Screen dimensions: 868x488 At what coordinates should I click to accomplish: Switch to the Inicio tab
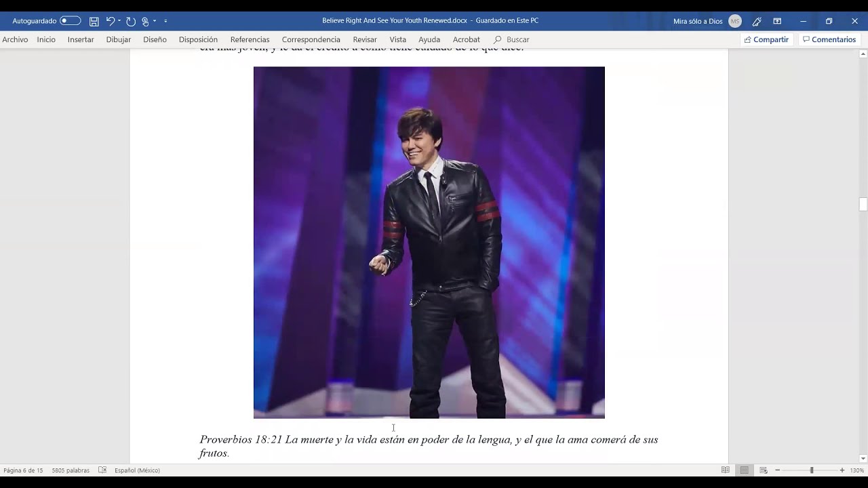click(46, 39)
